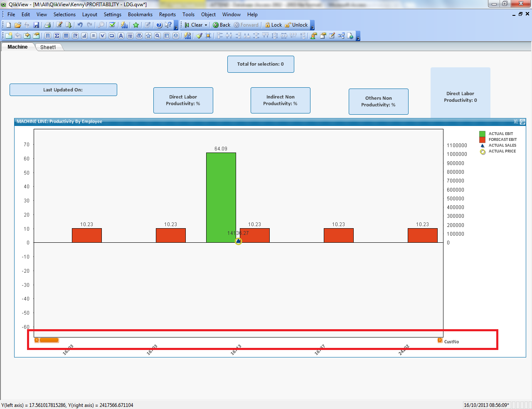Image resolution: width=532 pixels, height=409 pixels.
Task: Open design toolbar options dropdown
Action: point(358,36)
